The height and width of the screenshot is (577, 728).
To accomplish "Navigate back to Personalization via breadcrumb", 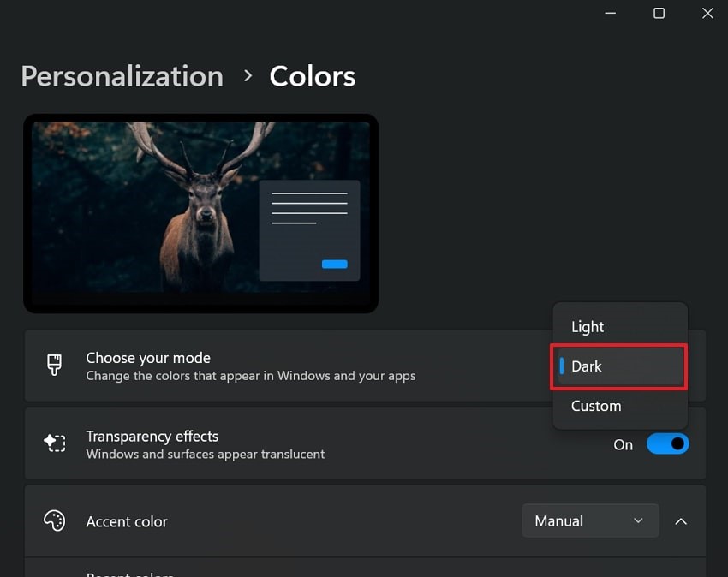I will pos(122,76).
